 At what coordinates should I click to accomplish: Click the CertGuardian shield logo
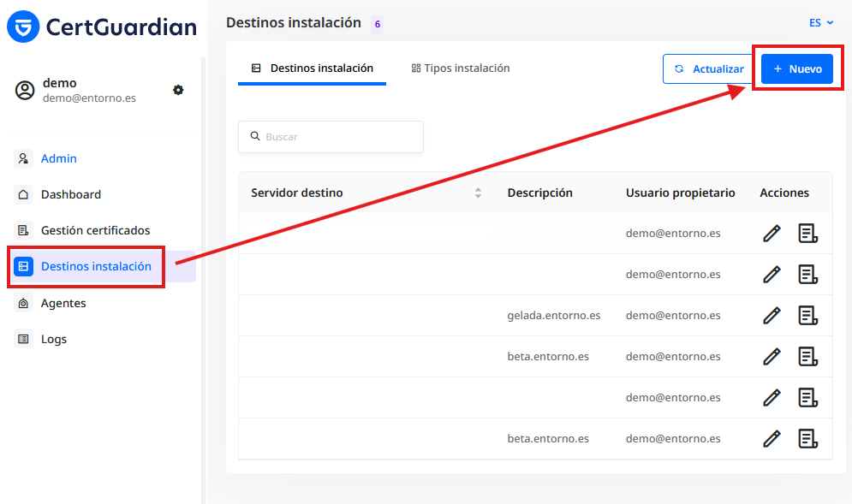[x=23, y=27]
